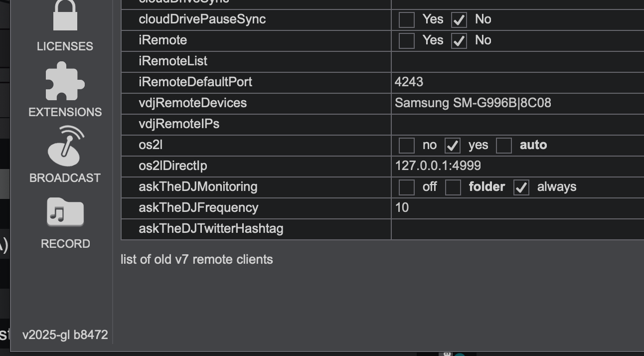This screenshot has width=644, height=356.
Task: Edit the iRemoteDefaultPort value 4243
Action: pos(517,82)
